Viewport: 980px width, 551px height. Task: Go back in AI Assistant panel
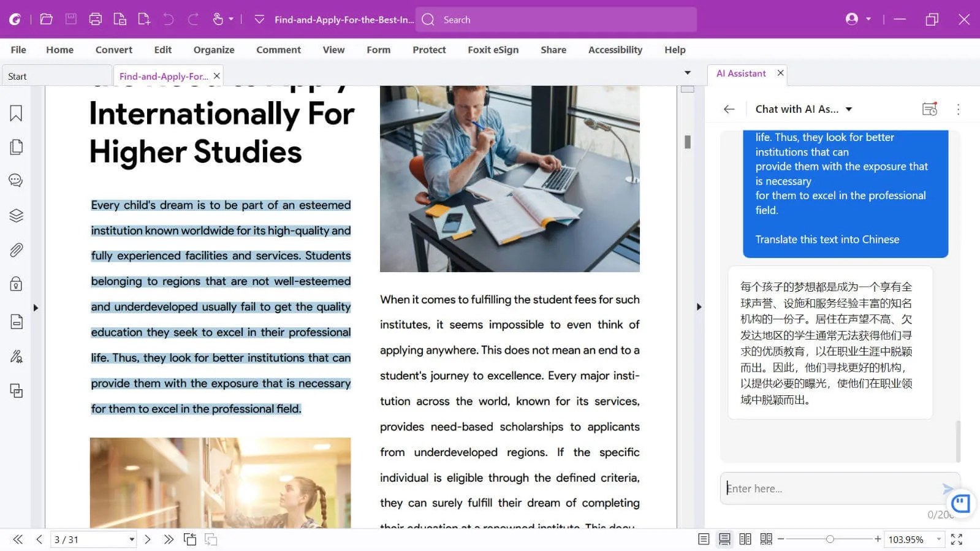point(729,109)
